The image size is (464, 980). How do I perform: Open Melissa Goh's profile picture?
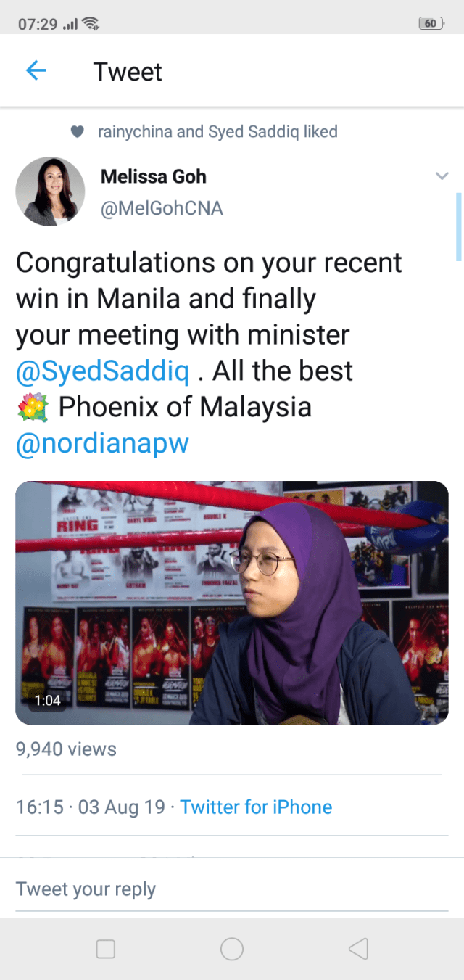click(x=50, y=192)
